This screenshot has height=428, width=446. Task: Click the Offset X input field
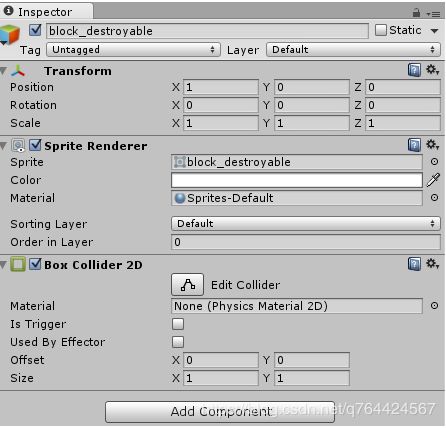click(x=221, y=360)
